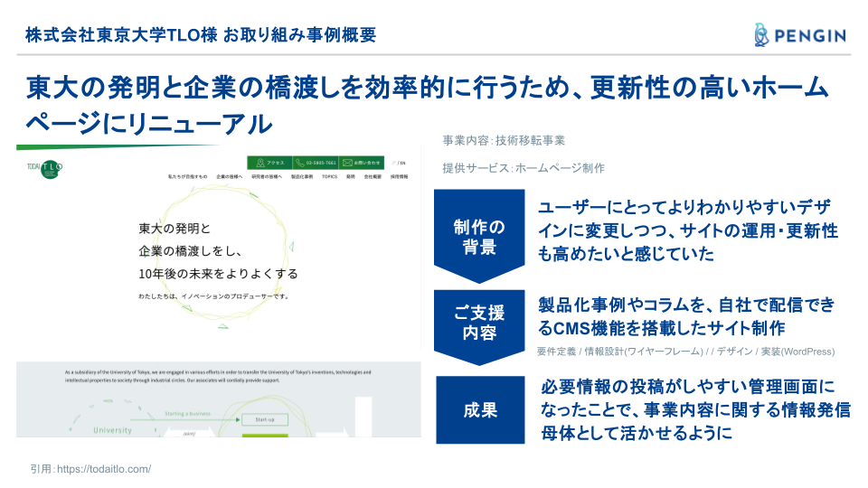Open the TOPICS menu item
Image resolution: width=868 pixels, height=488 pixels.
click(329, 176)
